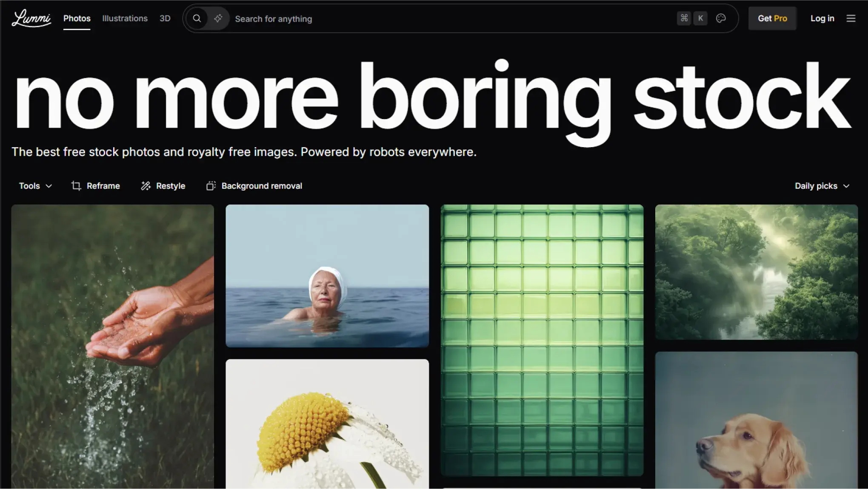Click the Reframe crop icon

click(76, 186)
